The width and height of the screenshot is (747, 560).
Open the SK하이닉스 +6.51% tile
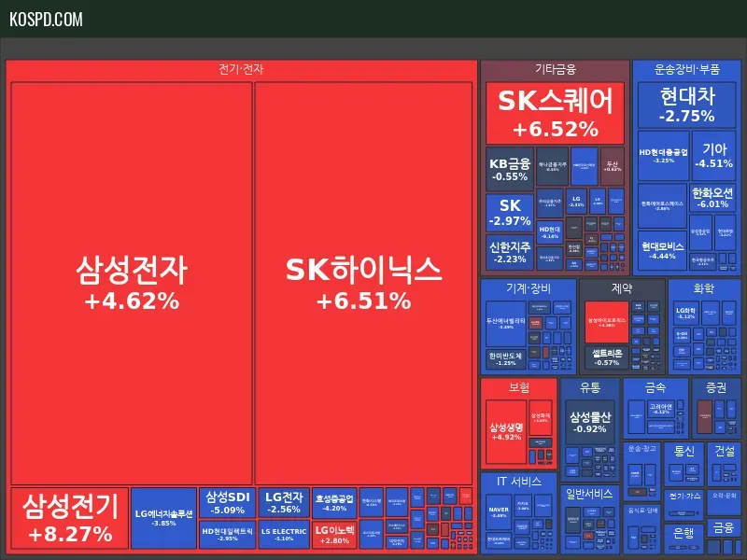363,284
